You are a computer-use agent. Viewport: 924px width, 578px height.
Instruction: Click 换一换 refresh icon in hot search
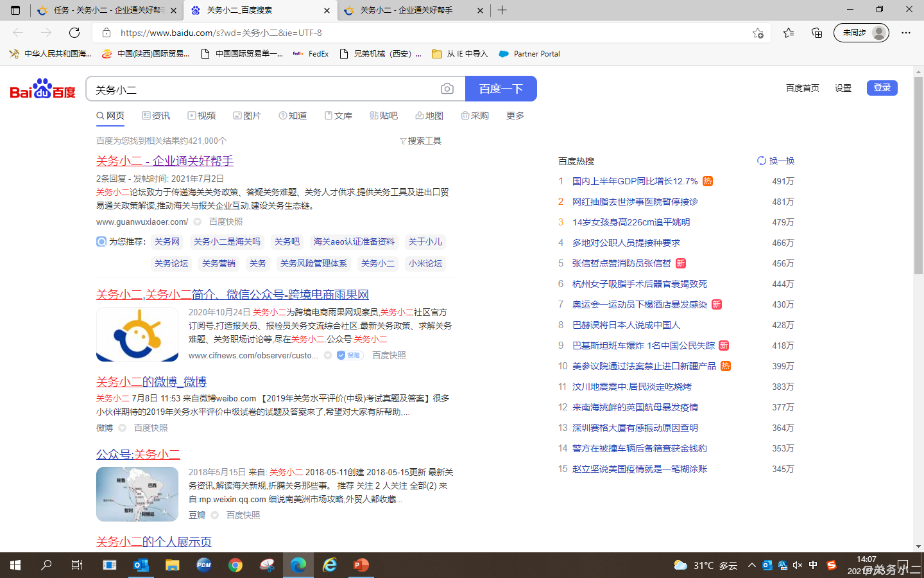click(761, 161)
